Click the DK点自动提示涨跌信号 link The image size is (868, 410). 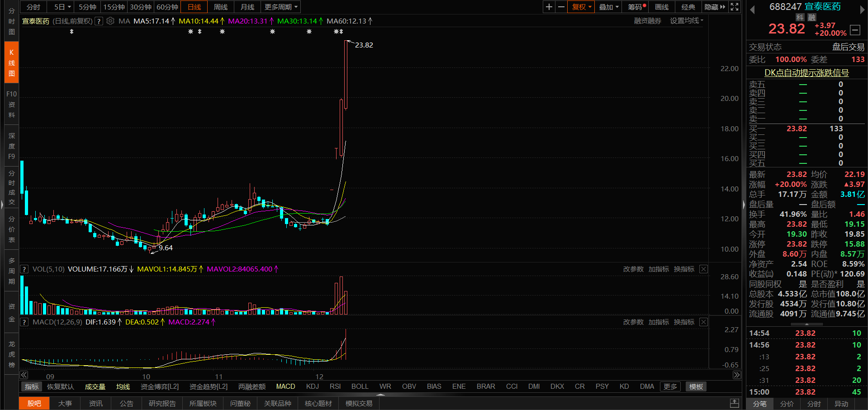[806, 72]
